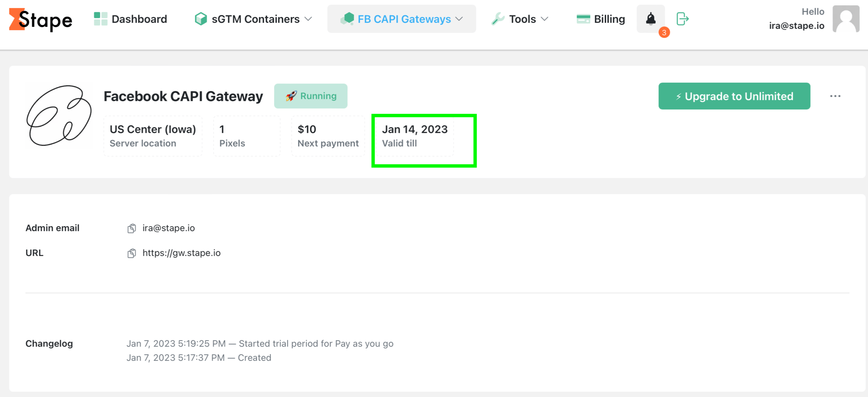Click the ira@stape.io account name in header
This screenshot has height=397, width=868.
click(x=796, y=26)
